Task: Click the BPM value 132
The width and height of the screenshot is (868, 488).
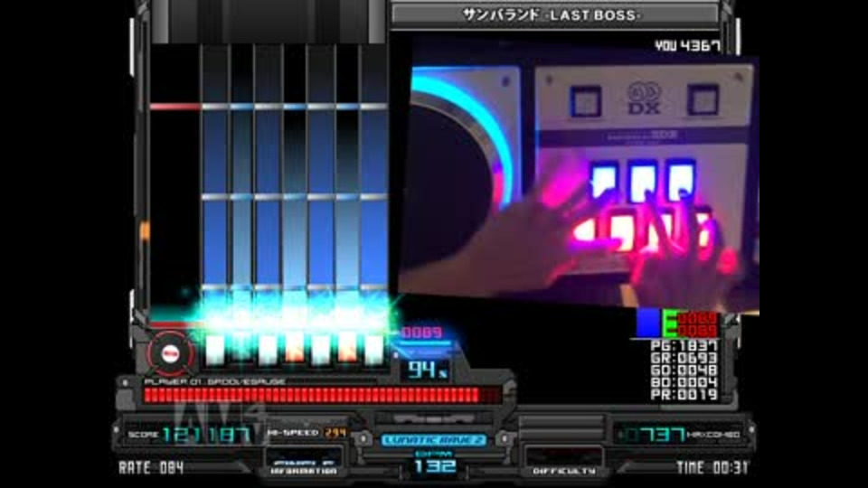Action: 435,466
